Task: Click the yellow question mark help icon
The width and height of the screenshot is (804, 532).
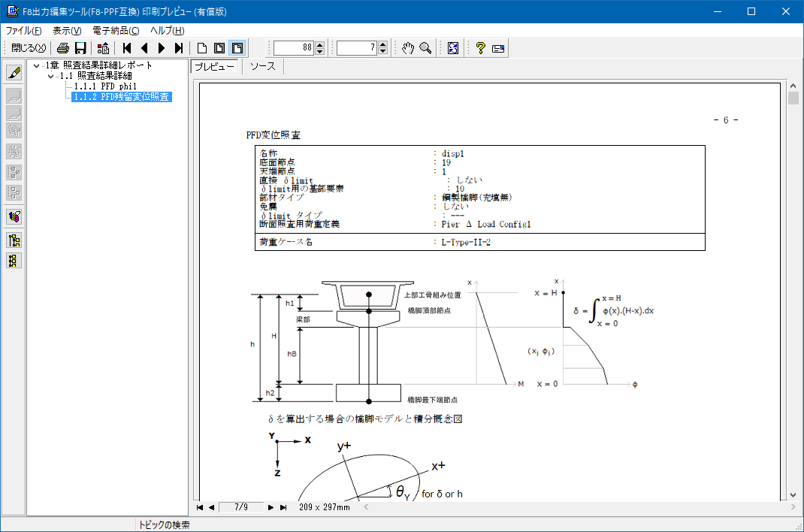Action: (x=479, y=48)
